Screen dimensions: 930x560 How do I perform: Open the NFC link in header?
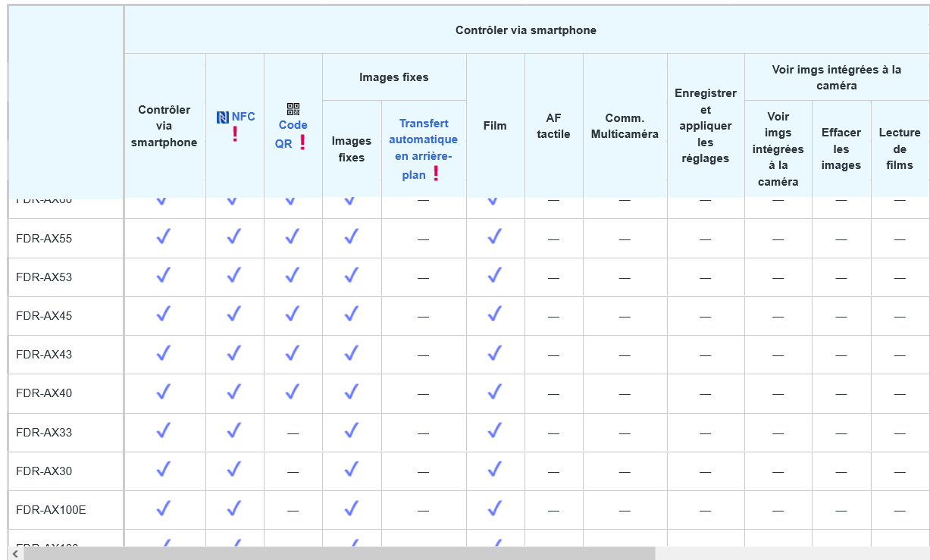pos(243,117)
